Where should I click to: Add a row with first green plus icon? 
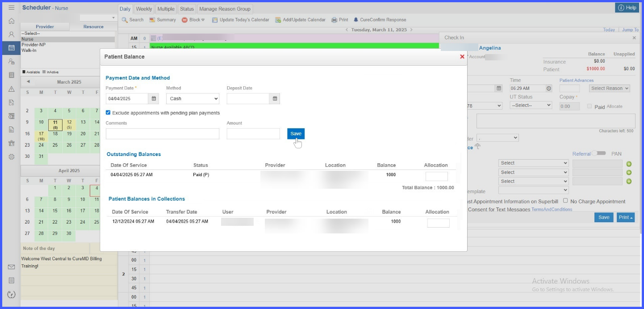[629, 164]
